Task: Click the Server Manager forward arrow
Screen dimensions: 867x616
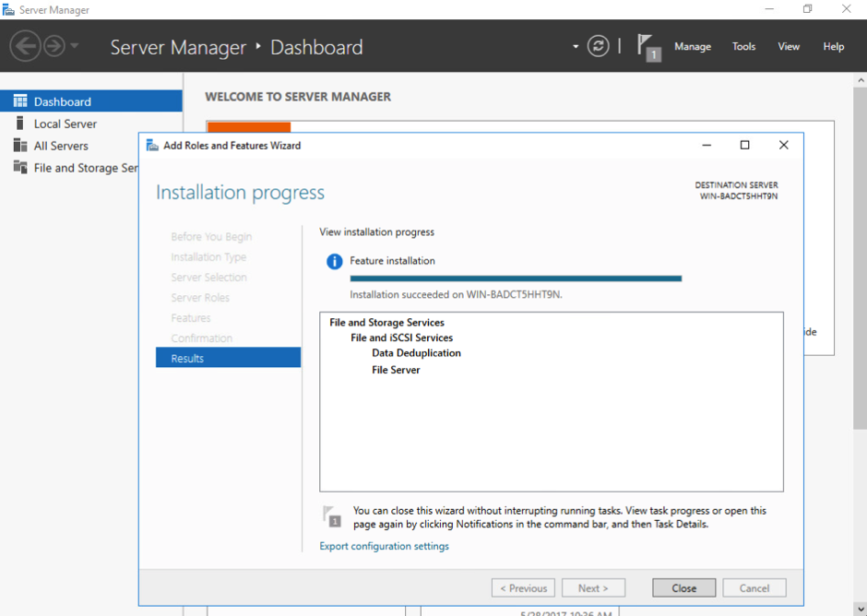Action: [x=54, y=46]
